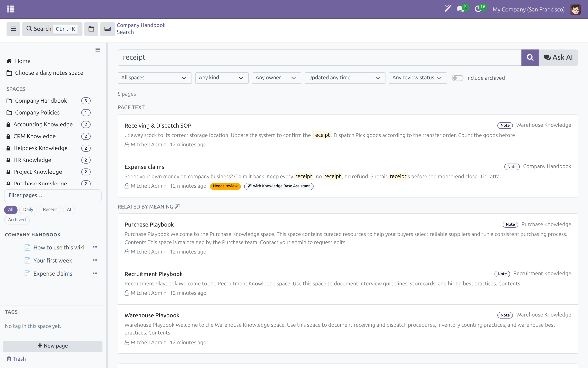The image size is (588, 368).
Task: Click the Search Ctrl+K button
Action: point(52,29)
